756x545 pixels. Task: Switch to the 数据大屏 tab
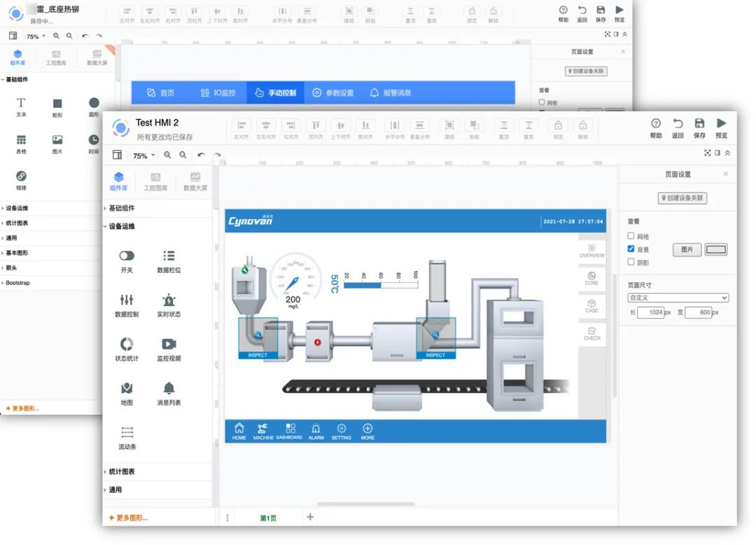tap(195, 181)
